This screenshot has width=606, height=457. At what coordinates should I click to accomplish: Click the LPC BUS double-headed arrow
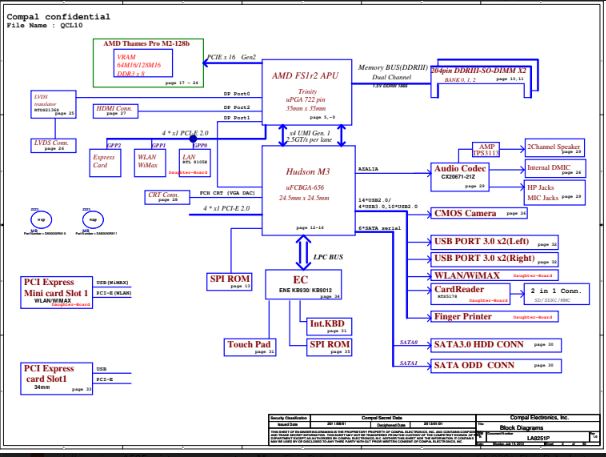[x=303, y=253]
